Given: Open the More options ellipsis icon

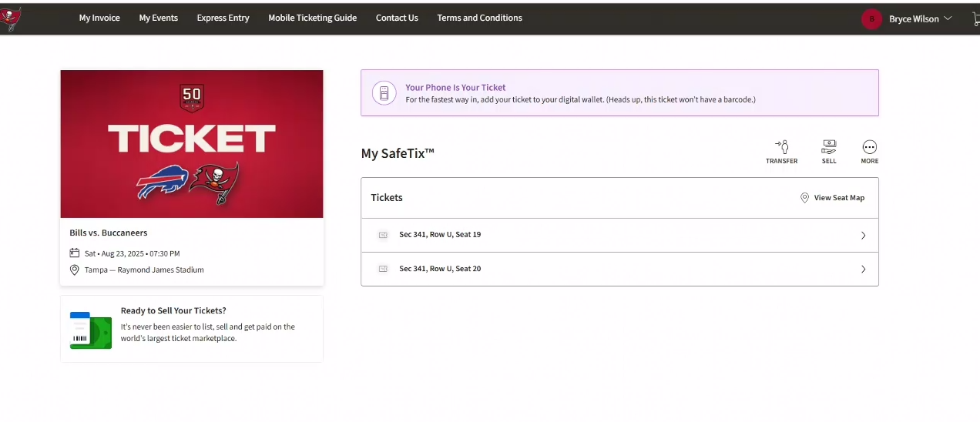Looking at the screenshot, I should (x=870, y=146).
